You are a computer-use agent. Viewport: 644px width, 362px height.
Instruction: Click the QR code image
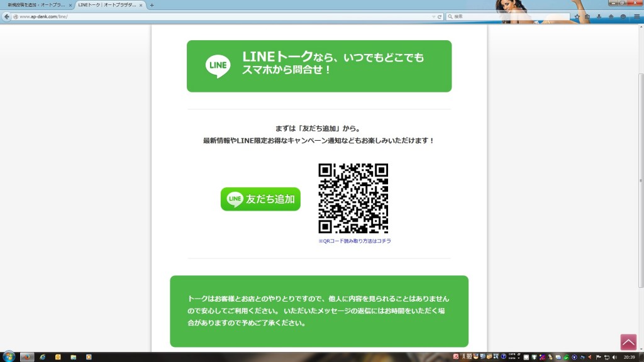coord(353,198)
